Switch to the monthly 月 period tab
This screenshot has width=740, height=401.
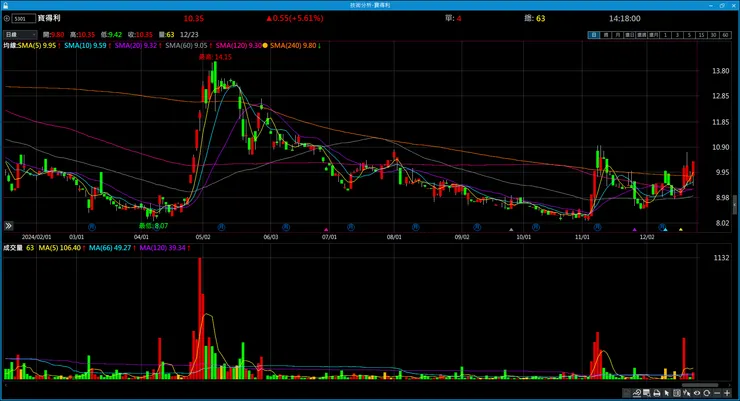coord(617,35)
